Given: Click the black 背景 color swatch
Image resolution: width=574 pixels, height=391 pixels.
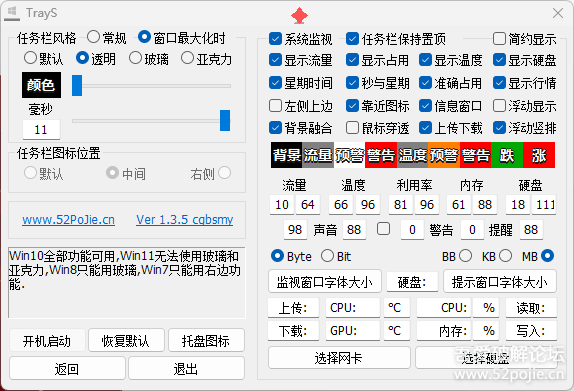Looking at the screenshot, I should coord(287,155).
